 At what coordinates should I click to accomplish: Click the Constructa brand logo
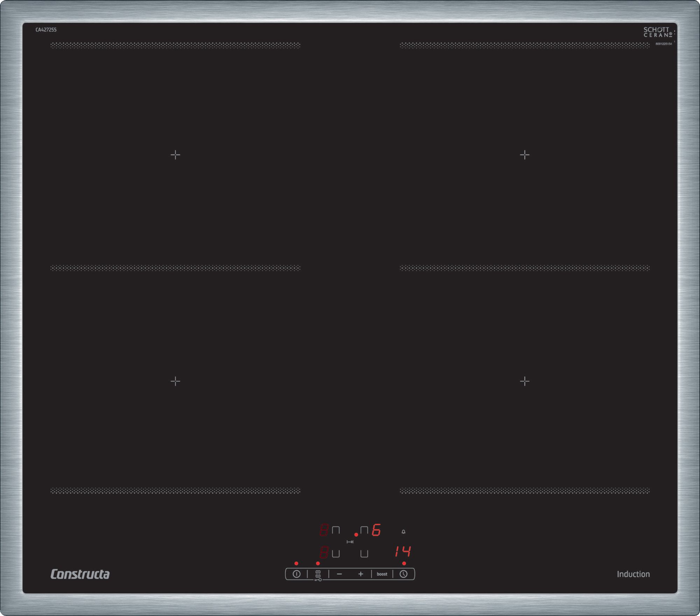coord(80,574)
